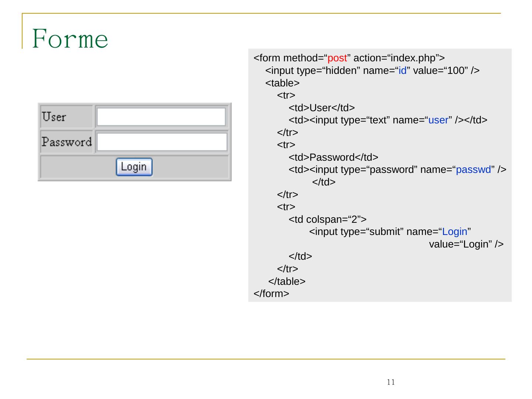Image resolution: width=532 pixels, height=399 pixels.
Task: Click the slide title "Forme"
Action: (70, 38)
